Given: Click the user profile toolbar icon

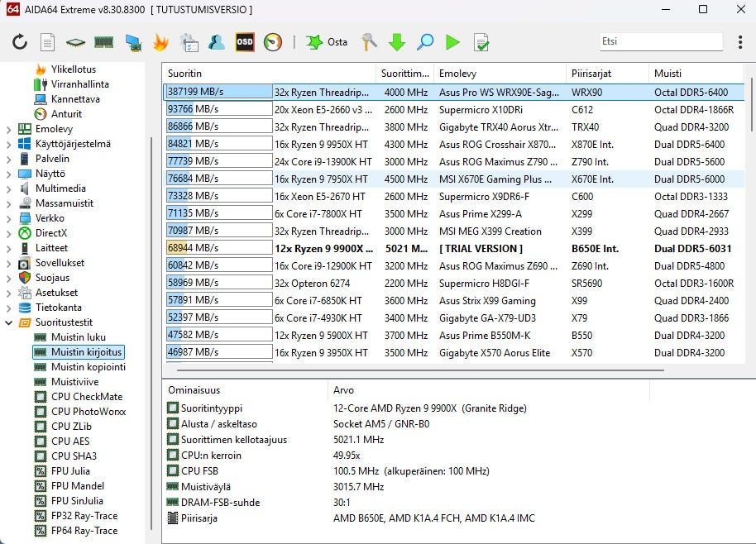Looking at the screenshot, I should [x=217, y=42].
